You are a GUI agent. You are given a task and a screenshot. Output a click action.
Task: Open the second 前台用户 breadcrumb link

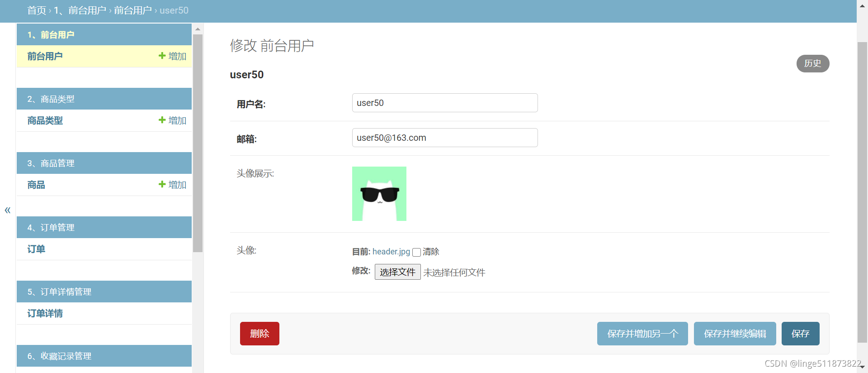tap(133, 10)
